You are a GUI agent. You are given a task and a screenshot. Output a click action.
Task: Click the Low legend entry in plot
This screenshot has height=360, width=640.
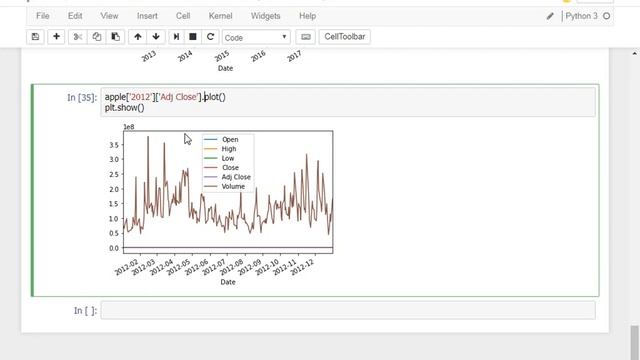click(x=228, y=158)
